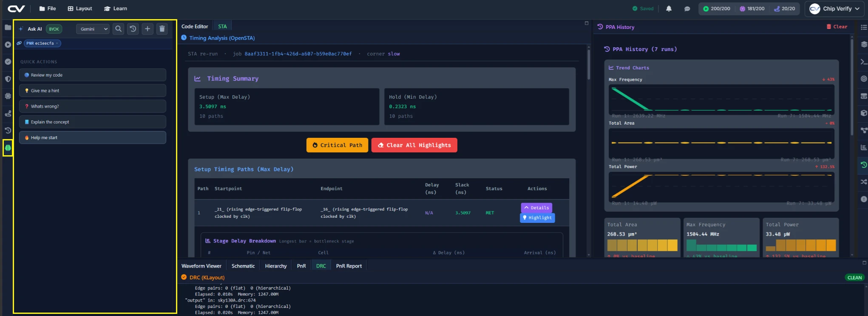Select the AI brain icon in left sidebar
Viewport: 868px width, 316px height.
pos(8,148)
